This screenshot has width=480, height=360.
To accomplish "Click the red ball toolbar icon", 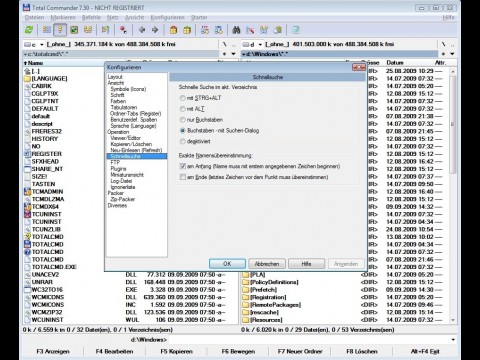I will pos(123,30).
